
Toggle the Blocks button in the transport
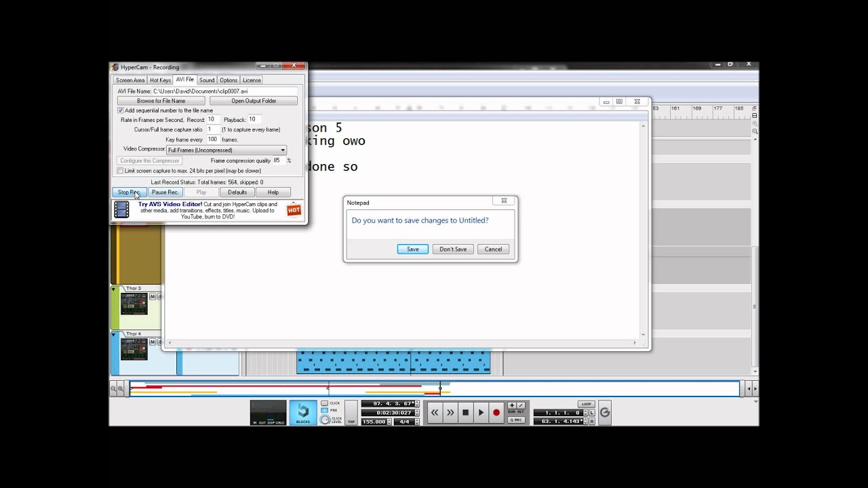tap(303, 412)
